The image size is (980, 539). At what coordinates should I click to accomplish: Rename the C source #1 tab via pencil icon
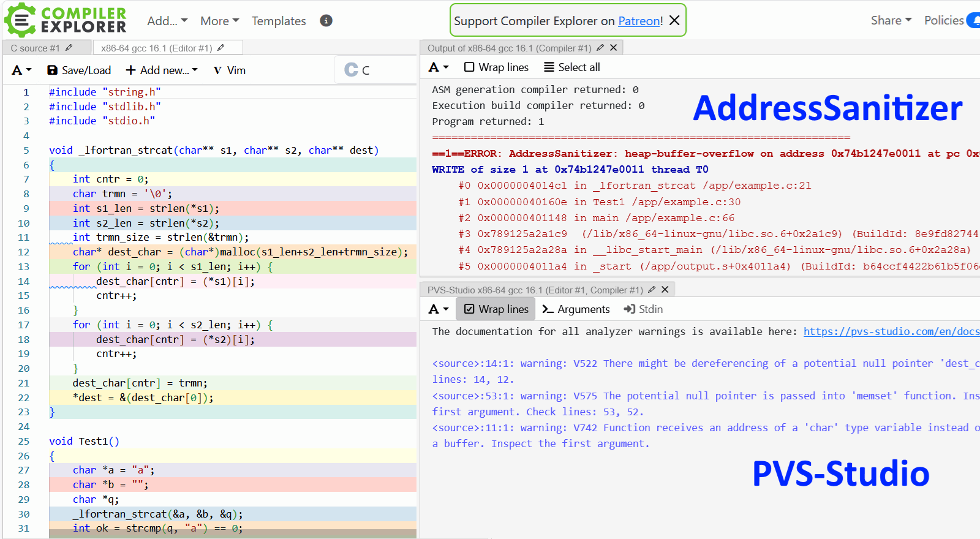[69, 48]
